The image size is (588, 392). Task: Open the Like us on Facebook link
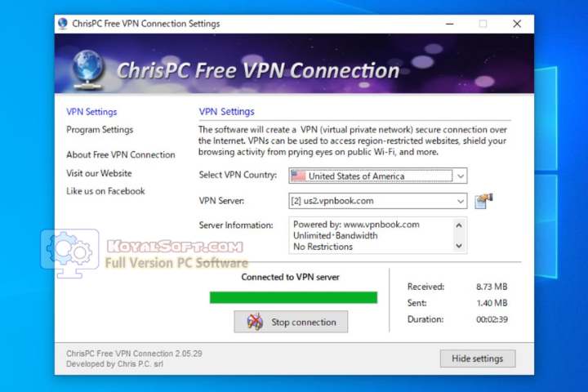click(105, 191)
